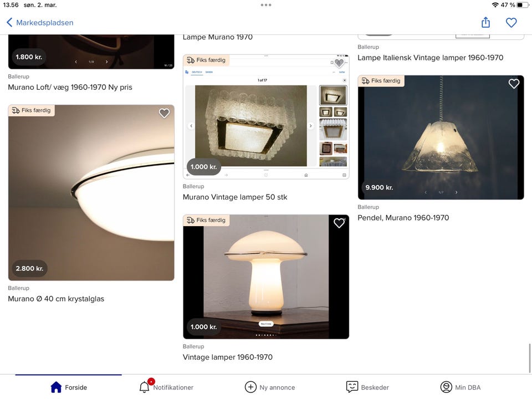Tap the Min DBA profile icon

(446, 387)
